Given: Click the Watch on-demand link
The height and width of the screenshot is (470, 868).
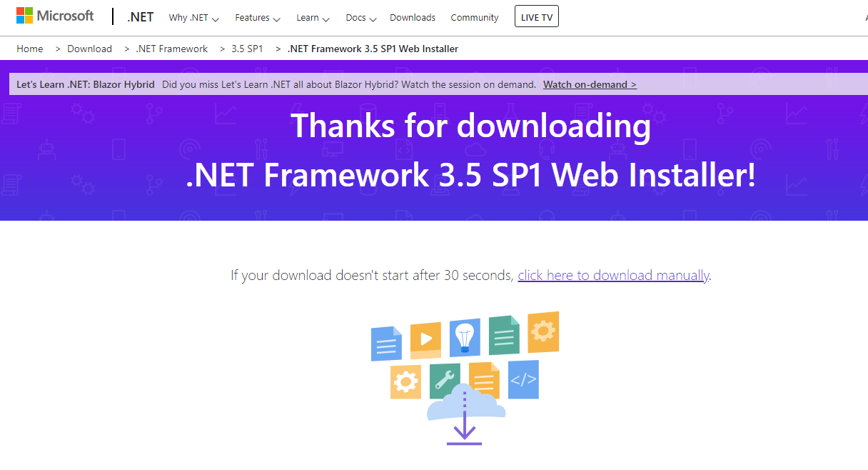Looking at the screenshot, I should (x=590, y=84).
